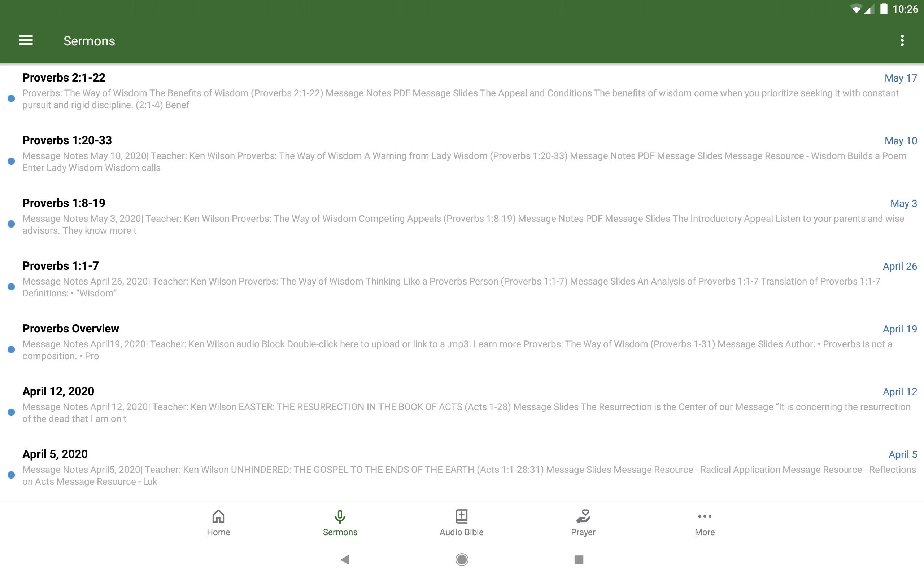Navigate to Prayer section
924x577 pixels.
[583, 521]
